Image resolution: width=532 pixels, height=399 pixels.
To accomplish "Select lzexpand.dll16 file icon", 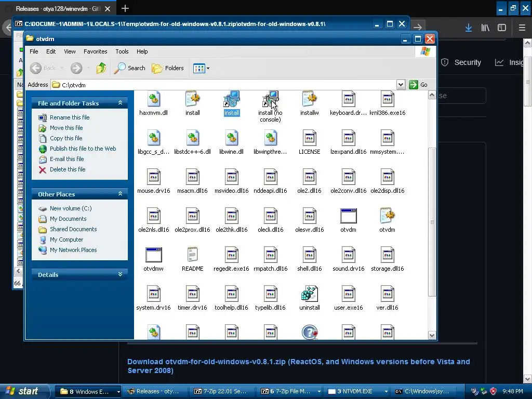I will 348,138.
